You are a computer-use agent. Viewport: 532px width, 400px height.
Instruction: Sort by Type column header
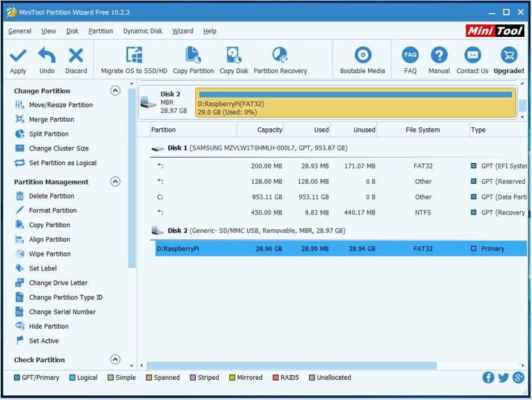point(499,130)
